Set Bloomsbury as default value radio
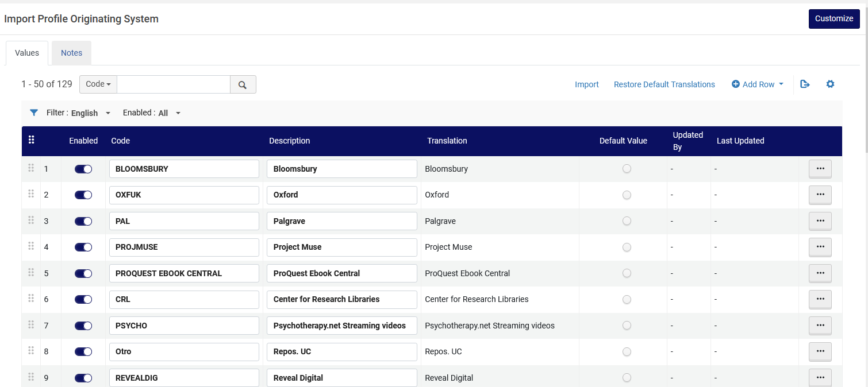Screen dimensions: 868x387 pos(627,169)
